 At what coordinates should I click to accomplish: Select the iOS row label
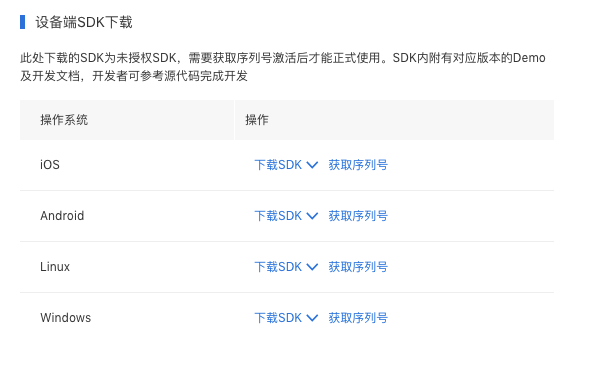click(x=50, y=165)
